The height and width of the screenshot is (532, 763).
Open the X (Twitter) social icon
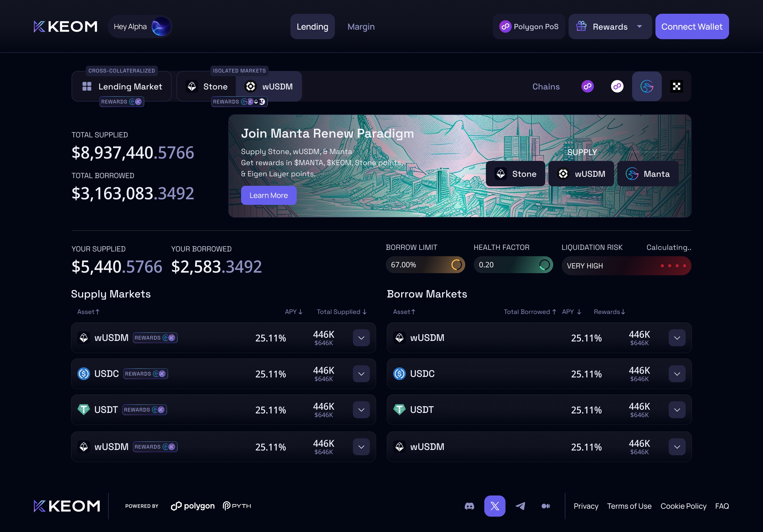[x=494, y=506]
